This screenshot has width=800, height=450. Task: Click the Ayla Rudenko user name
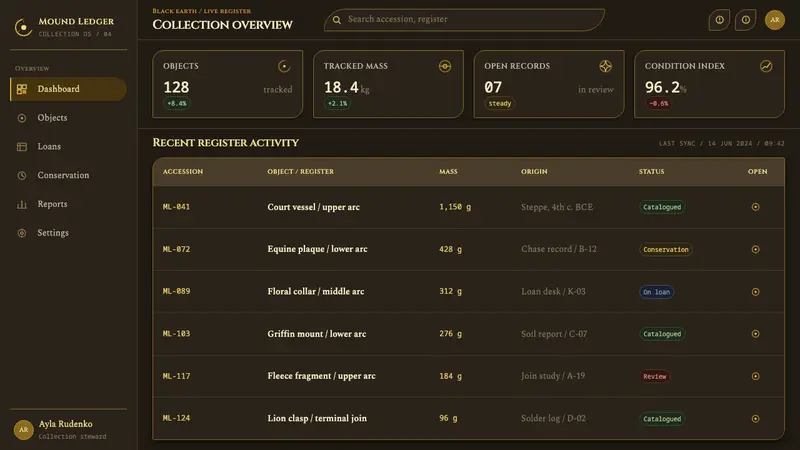[66, 424]
